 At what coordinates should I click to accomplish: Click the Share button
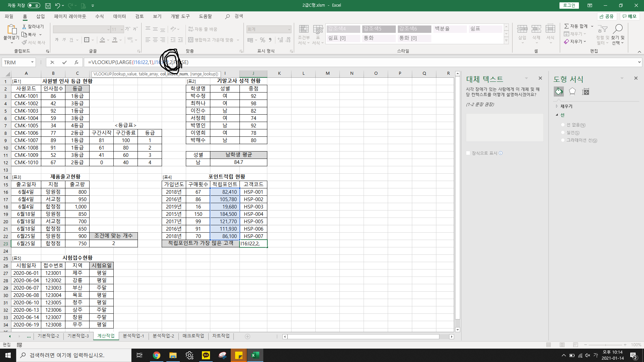tap(606, 16)
